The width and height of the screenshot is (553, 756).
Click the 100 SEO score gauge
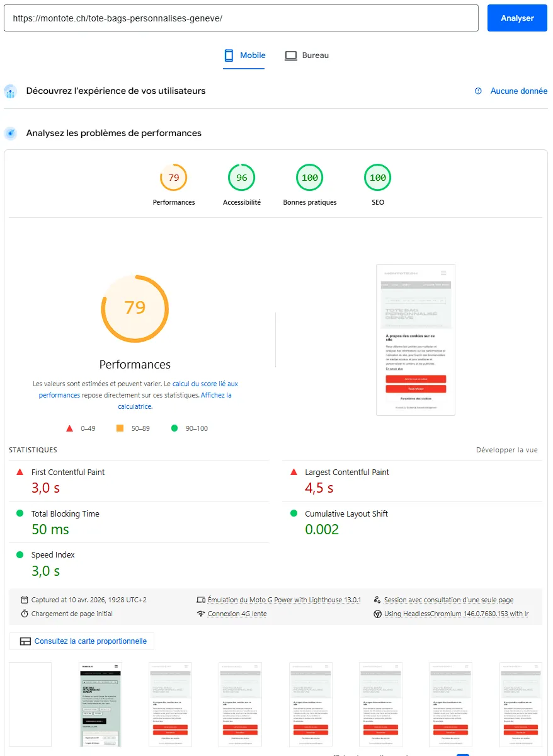pos(377,177)
